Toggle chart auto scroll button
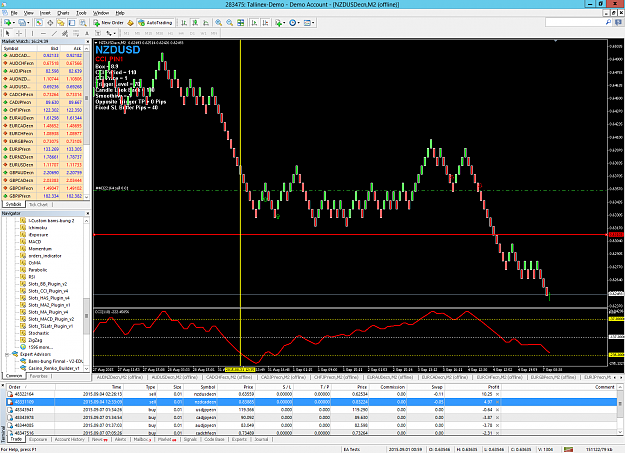 [x=254, y=23]
